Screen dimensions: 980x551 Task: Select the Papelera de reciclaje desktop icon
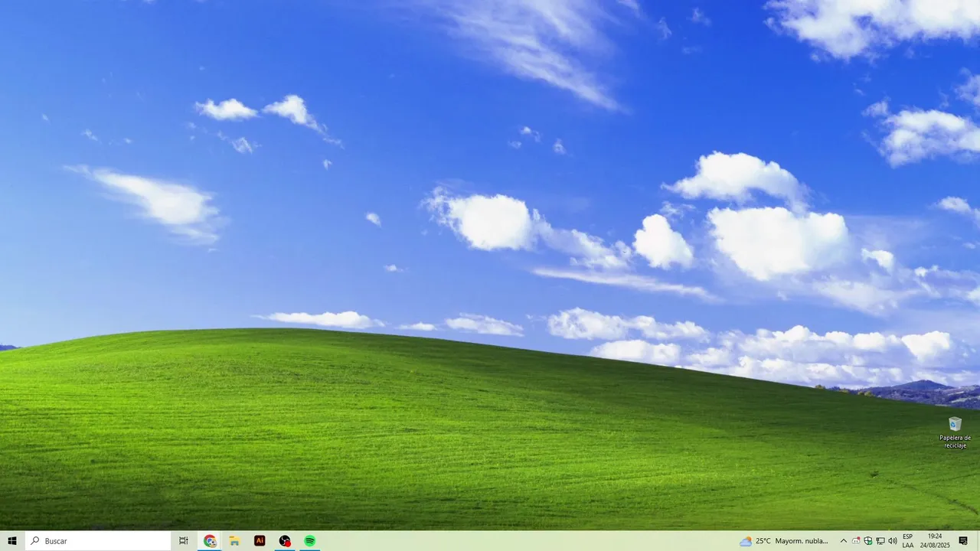coord(955,432)
